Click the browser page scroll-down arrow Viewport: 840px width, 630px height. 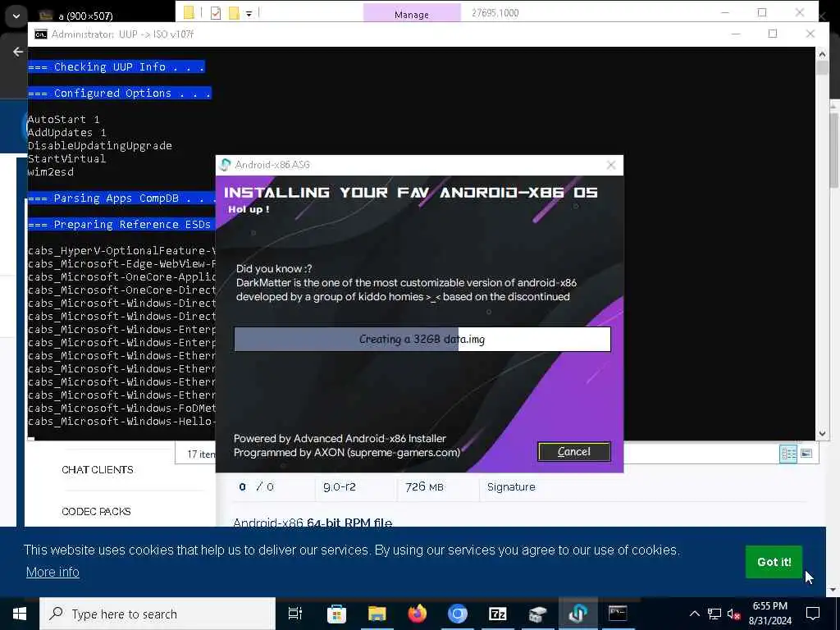pos(833,591)
